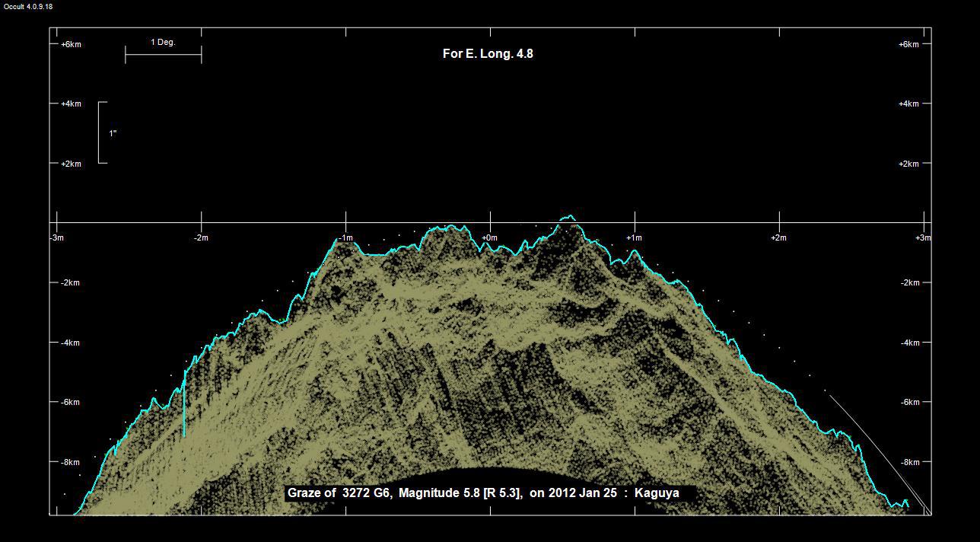
Task: Click the right axis '+6km' label
Action: (908, 44)
